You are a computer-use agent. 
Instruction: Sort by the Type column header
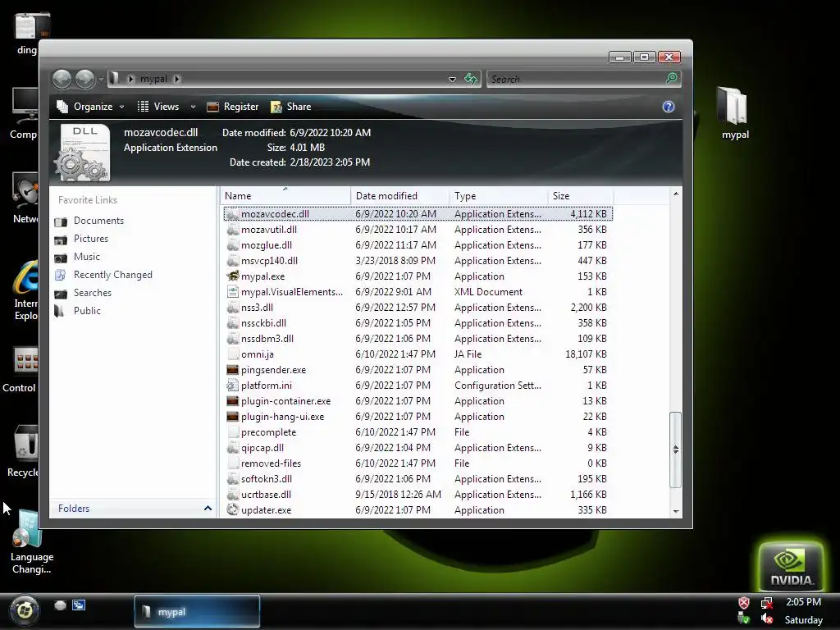tap(498, 195)
